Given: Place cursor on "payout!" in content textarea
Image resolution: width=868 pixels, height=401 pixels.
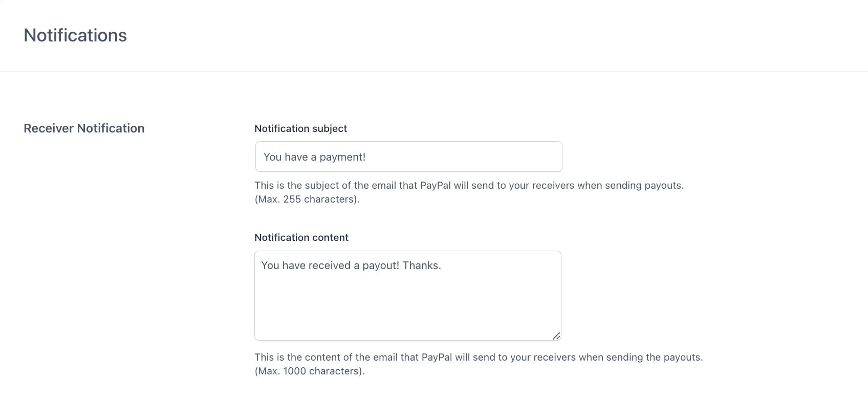Looking at the screenshot, I should 381,265.
